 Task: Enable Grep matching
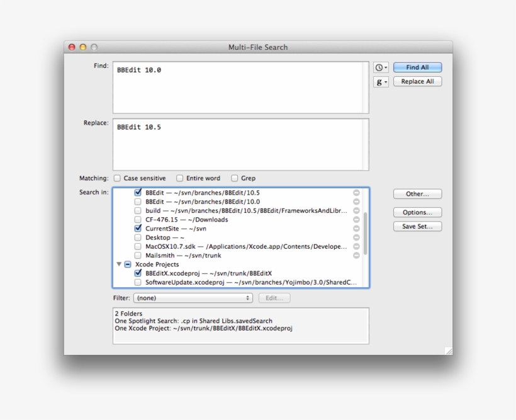click(x=234, y=178)
